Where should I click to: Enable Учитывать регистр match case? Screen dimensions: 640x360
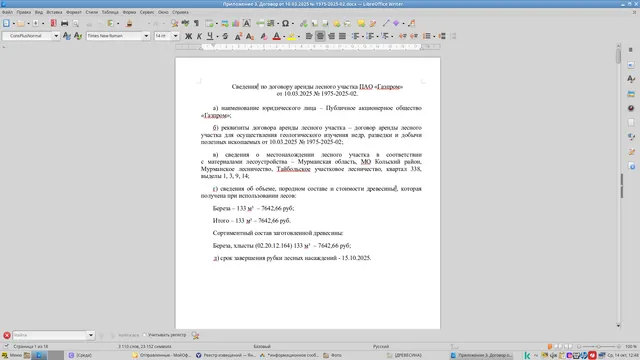[x=164, y=335]
